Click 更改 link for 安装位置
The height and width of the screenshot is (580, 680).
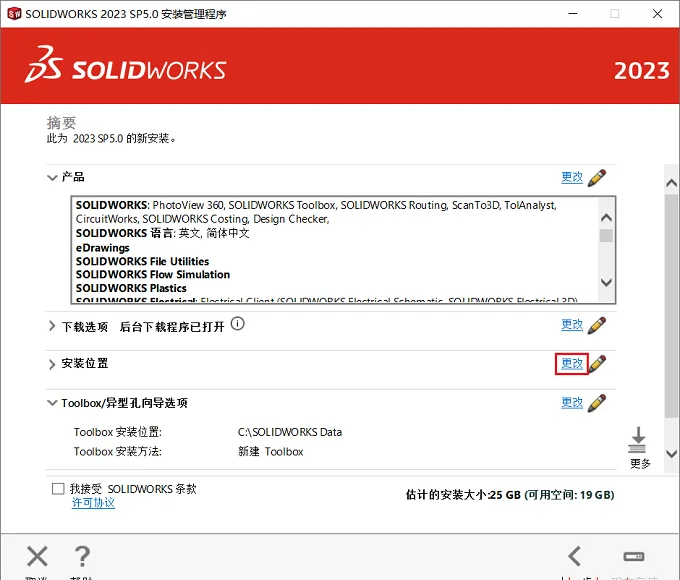(x=572, y=364)
